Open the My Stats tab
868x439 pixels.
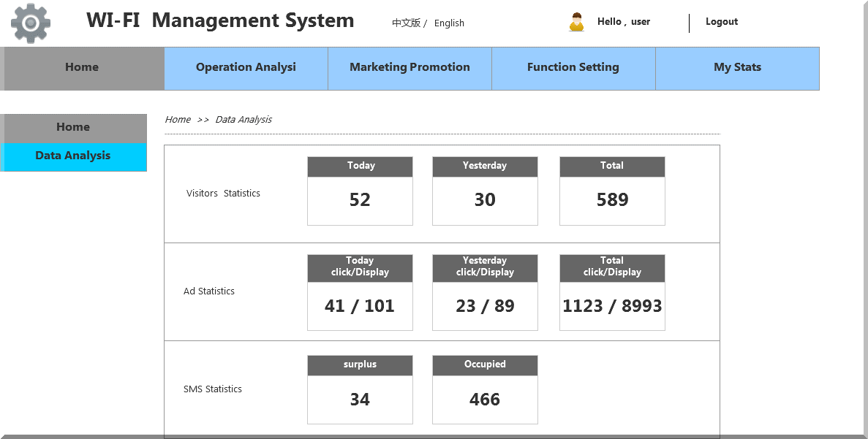737,68
